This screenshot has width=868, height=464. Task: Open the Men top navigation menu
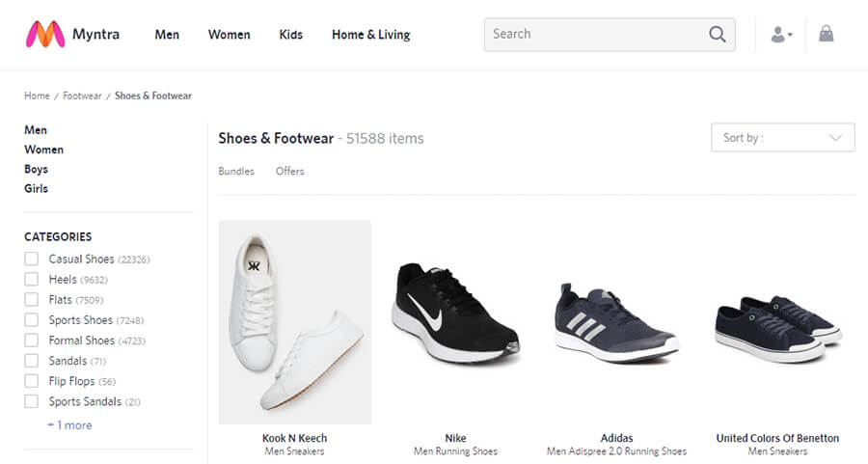[167, 35]
